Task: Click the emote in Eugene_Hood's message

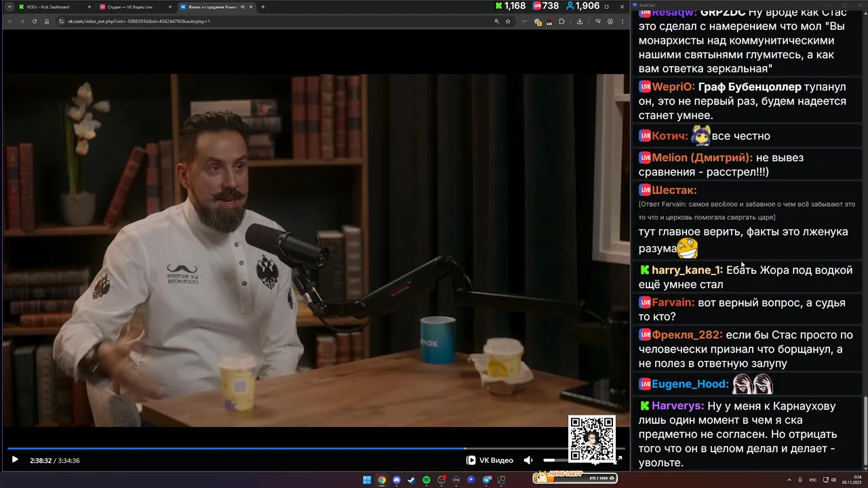Action: [x=753, y=384]
